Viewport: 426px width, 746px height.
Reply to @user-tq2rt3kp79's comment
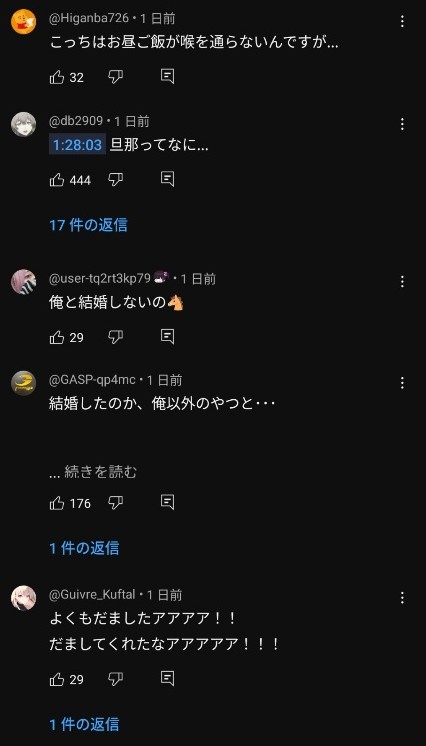pos(167,336)
